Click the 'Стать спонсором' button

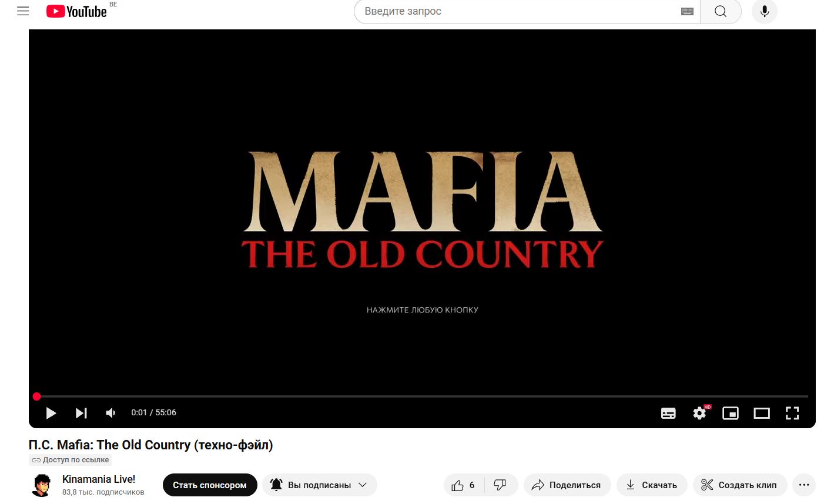[210, 485]
